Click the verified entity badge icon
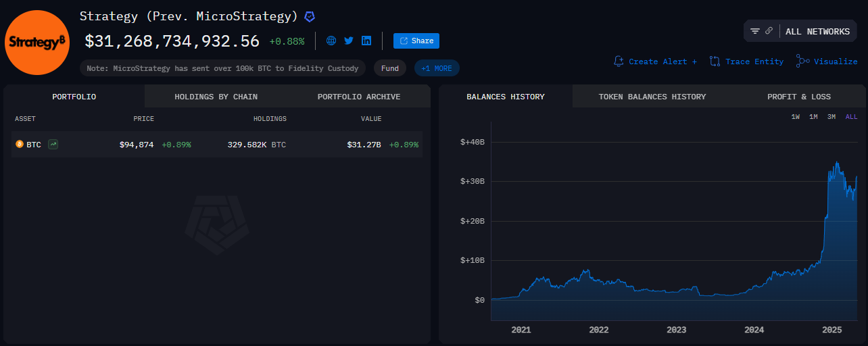Image resolution: width=868 pixels, height=346 pixels. click(x=310, y=16)
